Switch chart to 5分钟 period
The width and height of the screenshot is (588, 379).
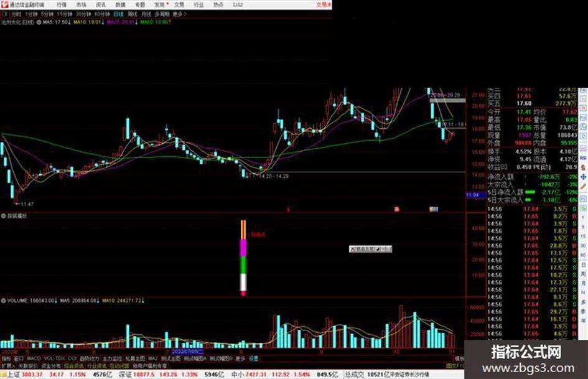[x=47, y=14]
